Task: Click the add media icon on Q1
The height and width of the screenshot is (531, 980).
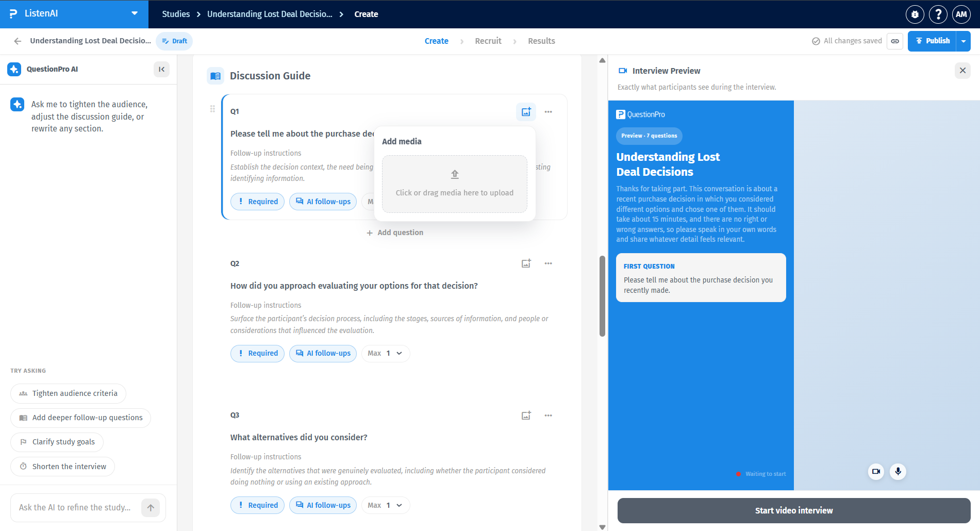Action: tap(526, 112)
